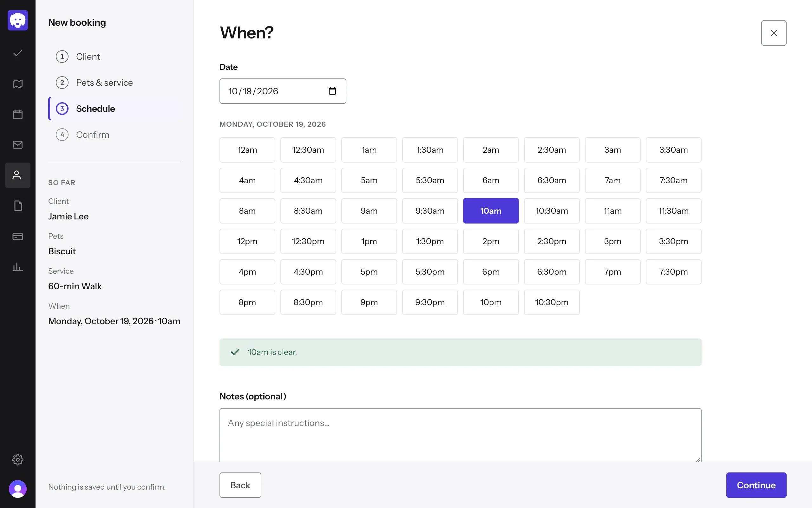Open the user avatar at sidebar bottom
This screenshot has width=812, height=508.
18,489
